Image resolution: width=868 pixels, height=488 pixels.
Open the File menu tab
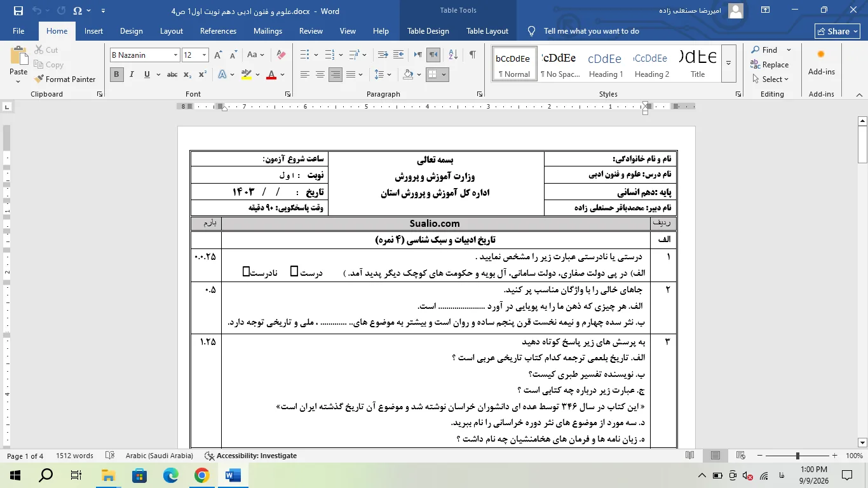[18, 30]
